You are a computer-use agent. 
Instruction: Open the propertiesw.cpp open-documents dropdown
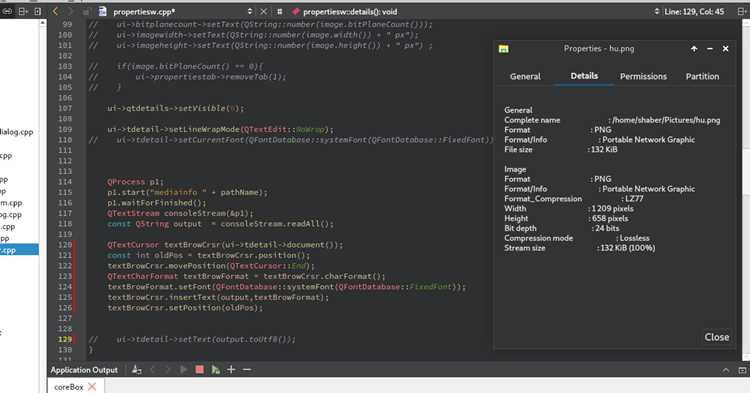click(x=250, y=11)
